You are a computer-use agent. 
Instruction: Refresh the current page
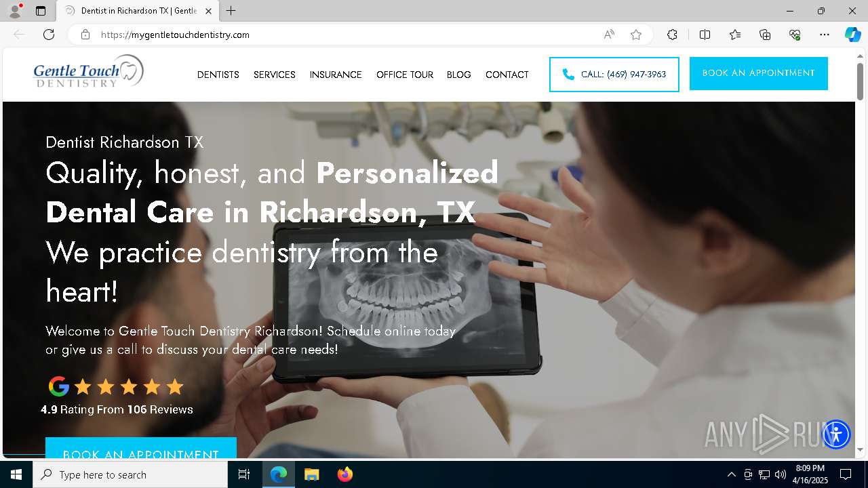(x=49, y=35)
